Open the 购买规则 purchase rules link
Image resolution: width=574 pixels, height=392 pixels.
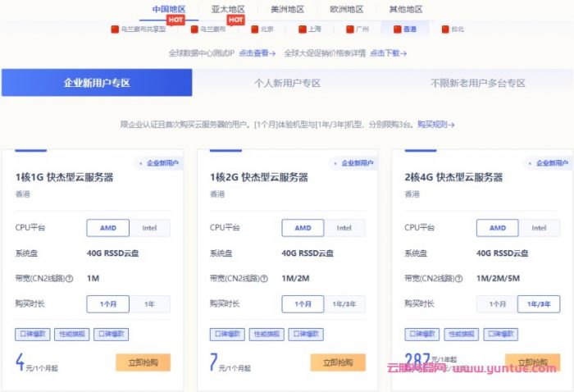coord(435,125)
